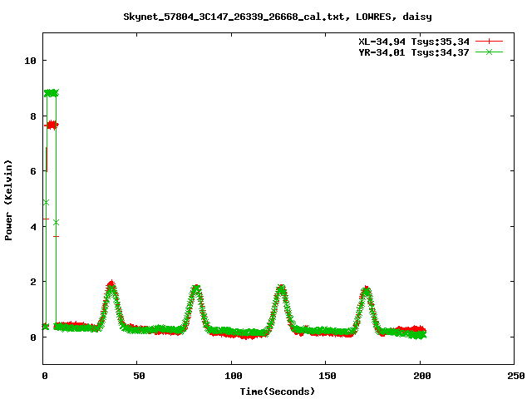Click the Time(Seconds) axis label
Image resolution: width=532 pixels, height=399 pixels.
tap(278, 392)
